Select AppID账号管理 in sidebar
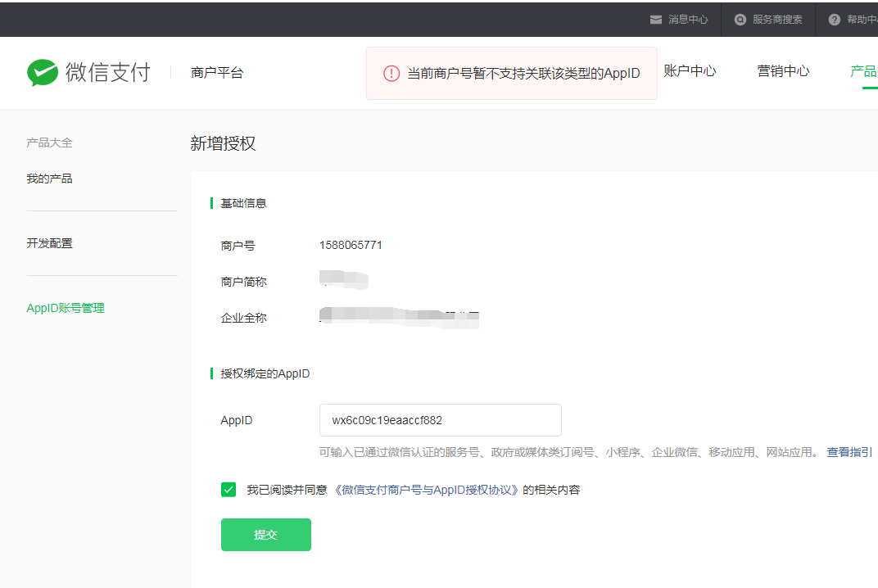 click(66, 308)
